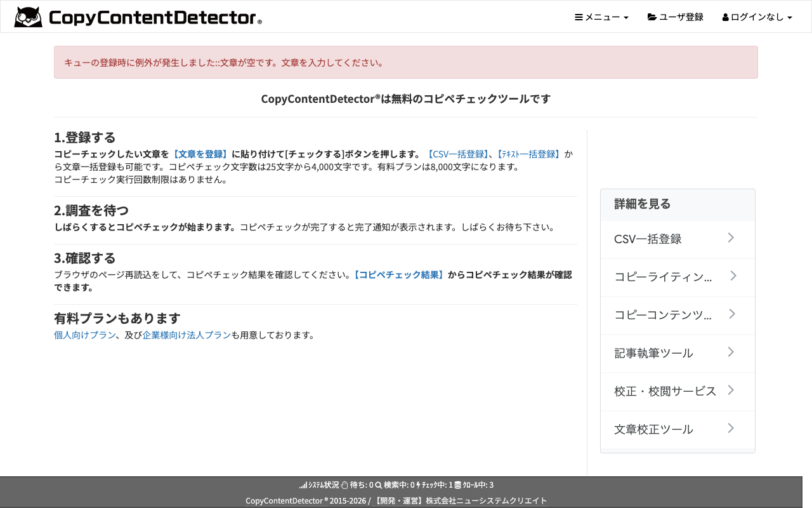The height and width of the screenshot is (508, 812).
Task: Open the 文章を登録 link
Action: click(x=200, y=154)
